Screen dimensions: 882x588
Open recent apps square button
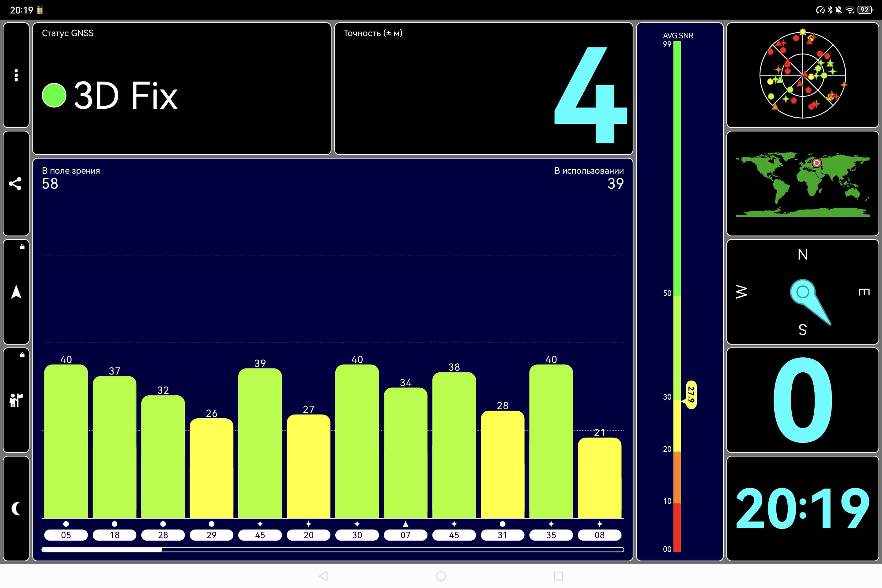(558, 576)
